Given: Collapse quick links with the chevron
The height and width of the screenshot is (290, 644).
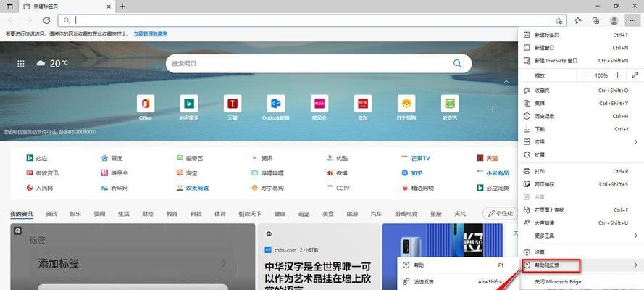Looking at the screenshot, I should [506, 82].
